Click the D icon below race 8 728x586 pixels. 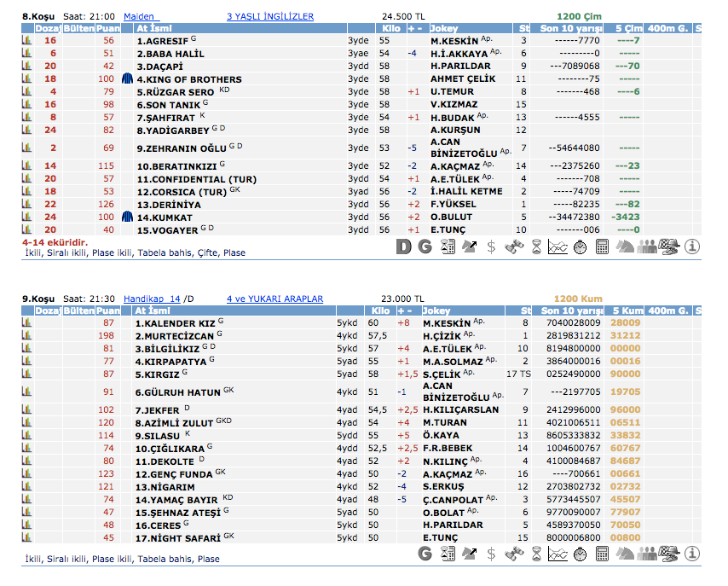click(x=404, y=247)
